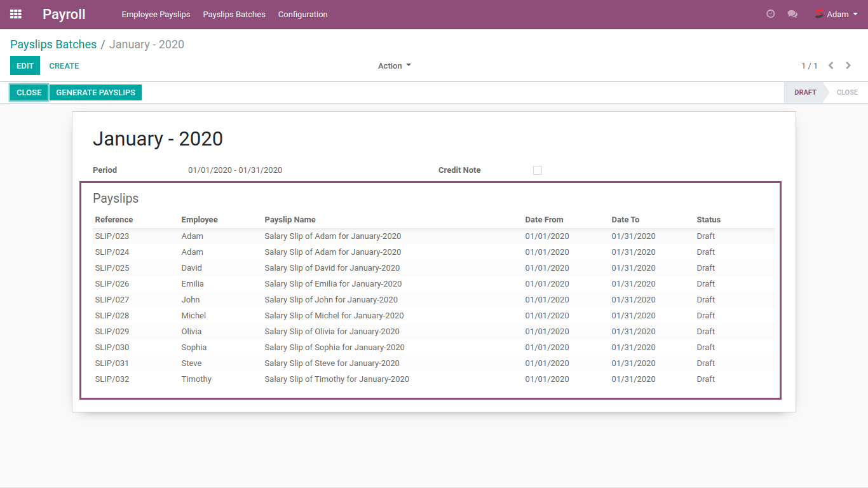
Task: Open the activities clock icon
Action: (771, 14)
